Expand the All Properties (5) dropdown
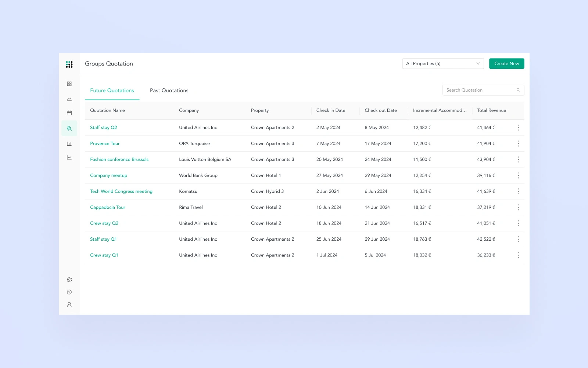This screenshot has width=588, height=368. [x=443, y=64]
